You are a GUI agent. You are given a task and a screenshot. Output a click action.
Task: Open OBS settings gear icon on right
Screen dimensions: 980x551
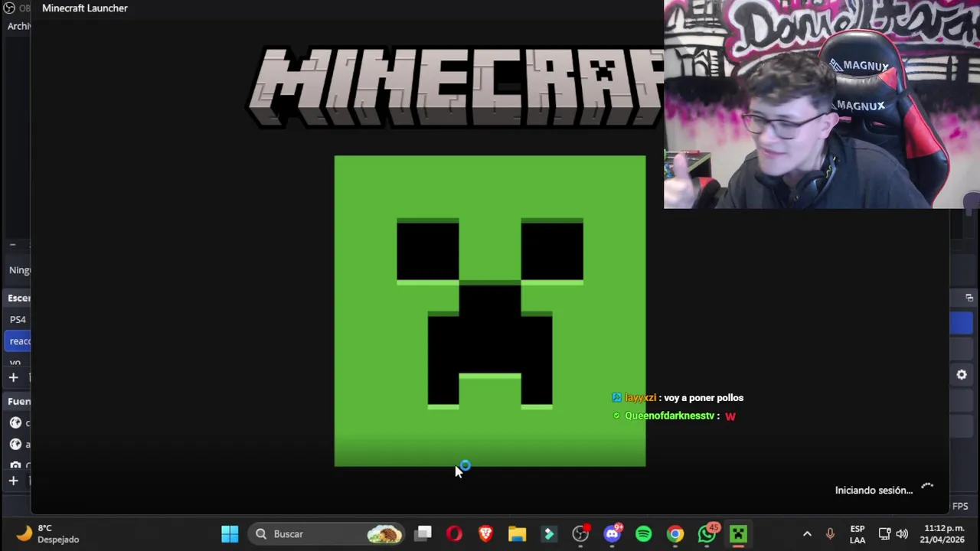[x=962, y=374]
